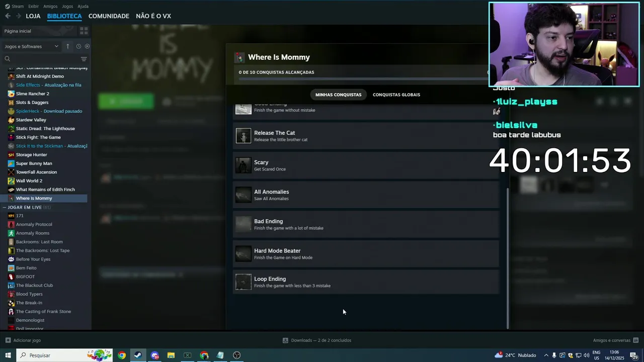
Task: Select Página inicial in the library sidebar
Action: 39,31
